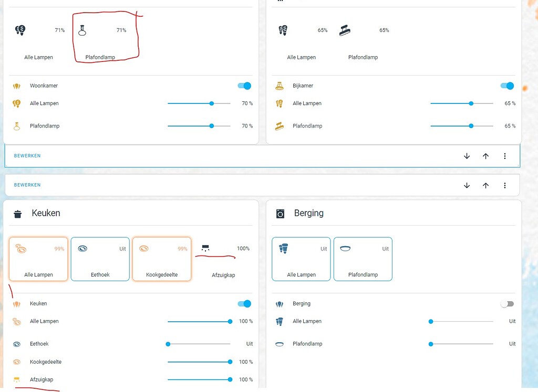
Task: Toggle the Eethoek light tile
Action: (100, 259)
